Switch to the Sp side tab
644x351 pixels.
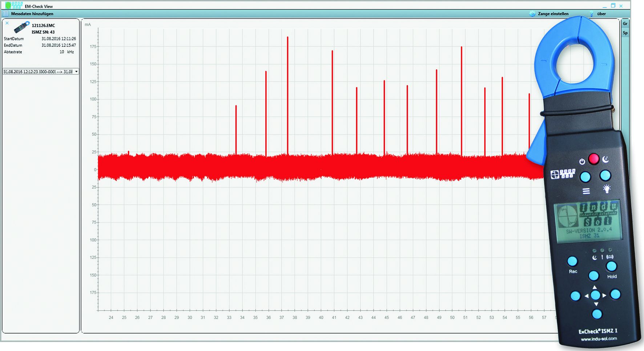tap(625, 33)
